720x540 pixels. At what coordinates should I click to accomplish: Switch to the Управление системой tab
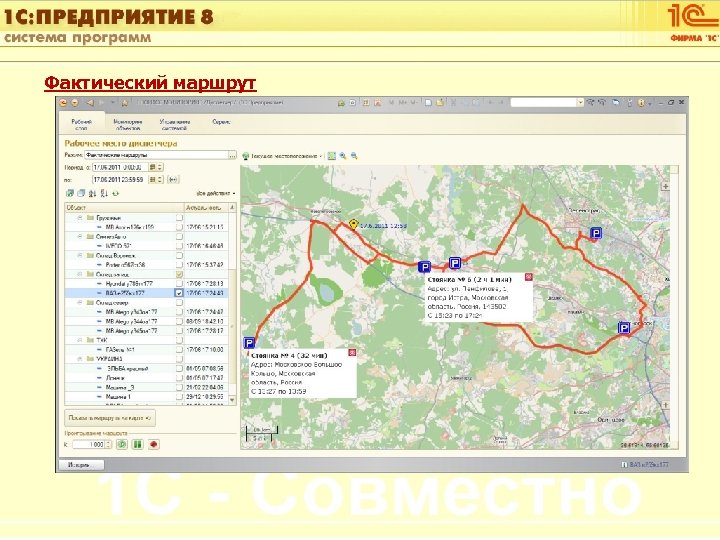(174, 124)
